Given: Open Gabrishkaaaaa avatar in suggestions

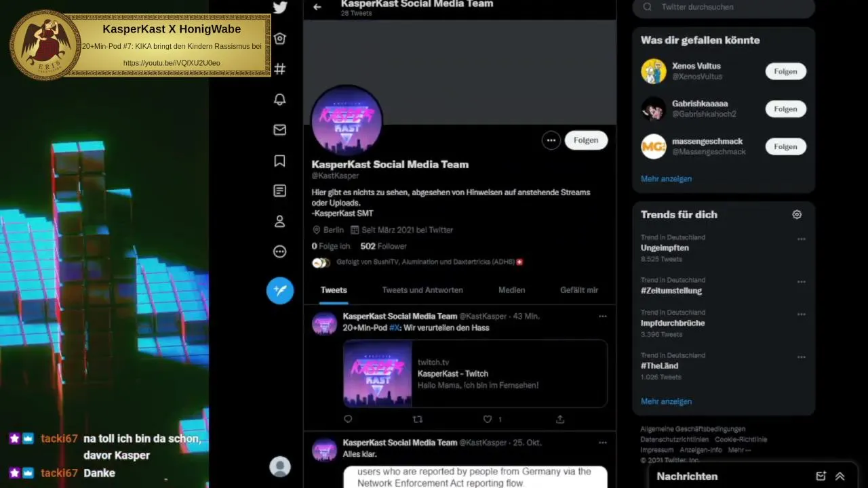Looking at the screenshot, I should [x=654, y=109].
